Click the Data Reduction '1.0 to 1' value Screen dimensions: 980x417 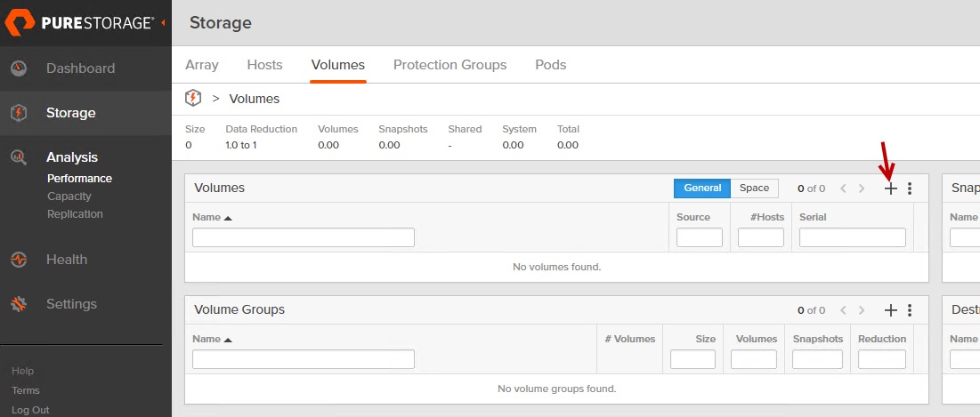click(x=241, y=145)
